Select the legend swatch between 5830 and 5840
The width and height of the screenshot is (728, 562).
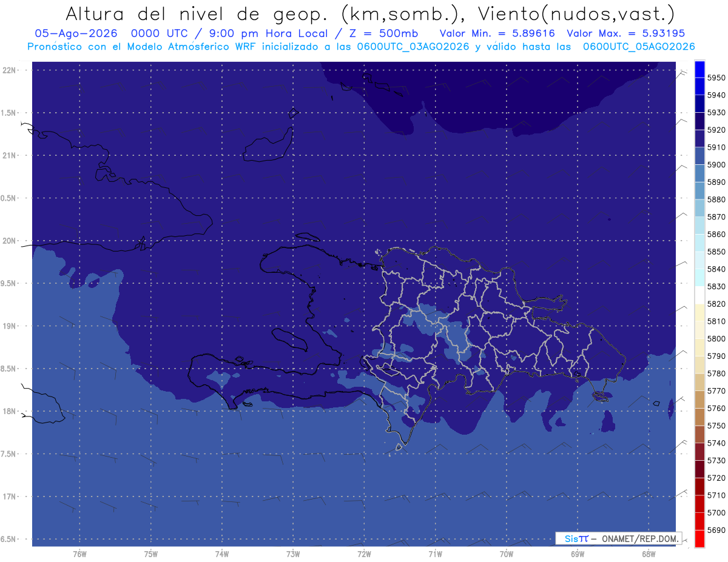pos(699,278)
